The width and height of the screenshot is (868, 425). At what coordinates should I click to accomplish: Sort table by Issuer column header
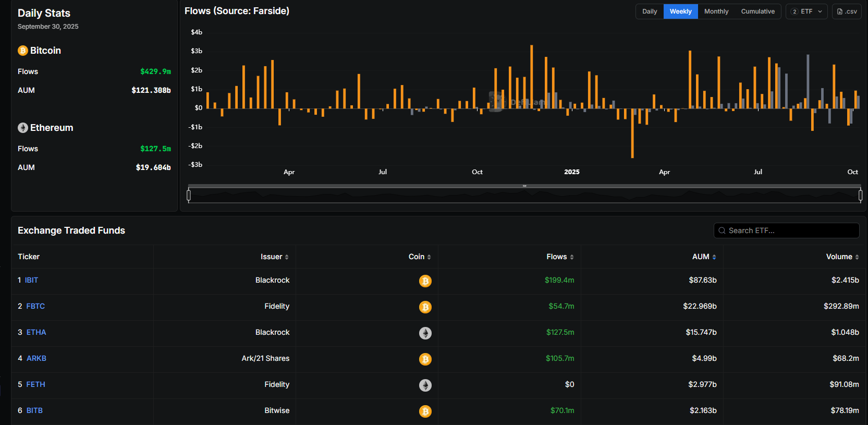(x=274, y=257)
